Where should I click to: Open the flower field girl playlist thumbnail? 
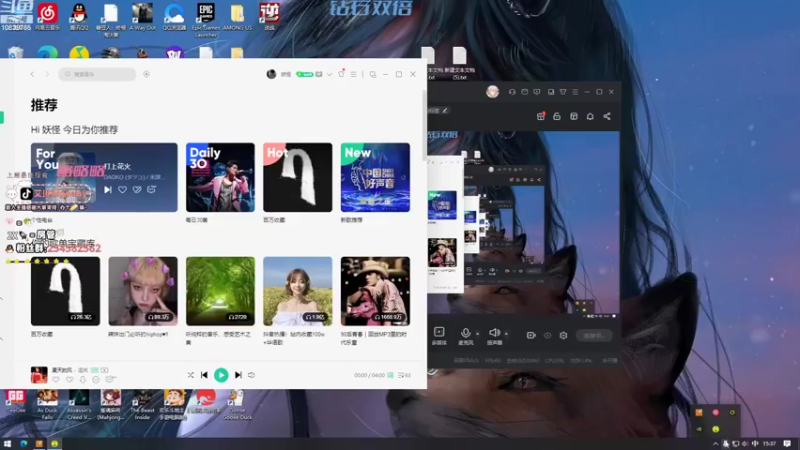point(298,291)
